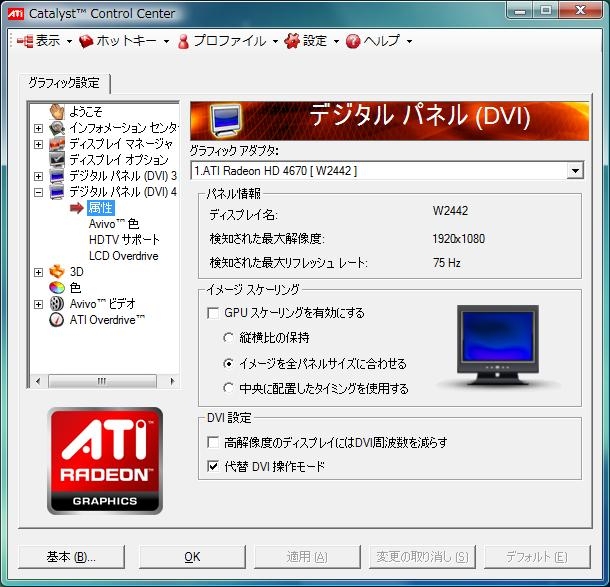Expand the Avivo ビデオ tree node

click(x=38, y=304)
